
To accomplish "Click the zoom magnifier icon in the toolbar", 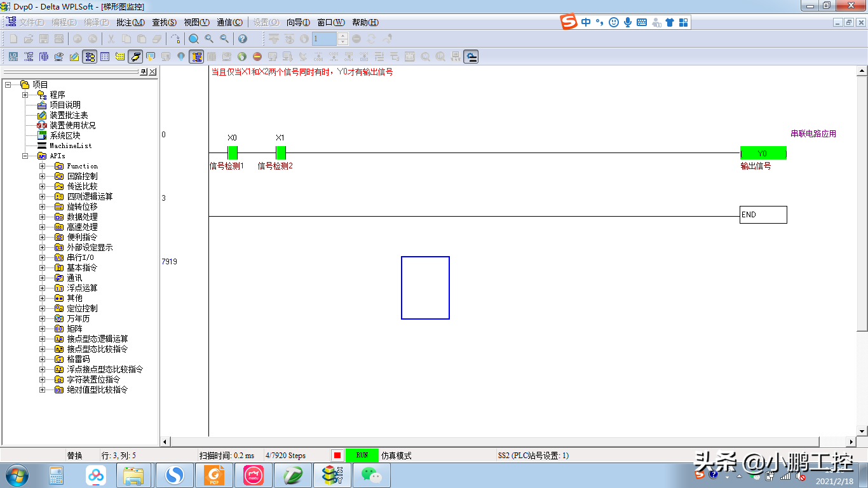I will click(x=194, y=39).
